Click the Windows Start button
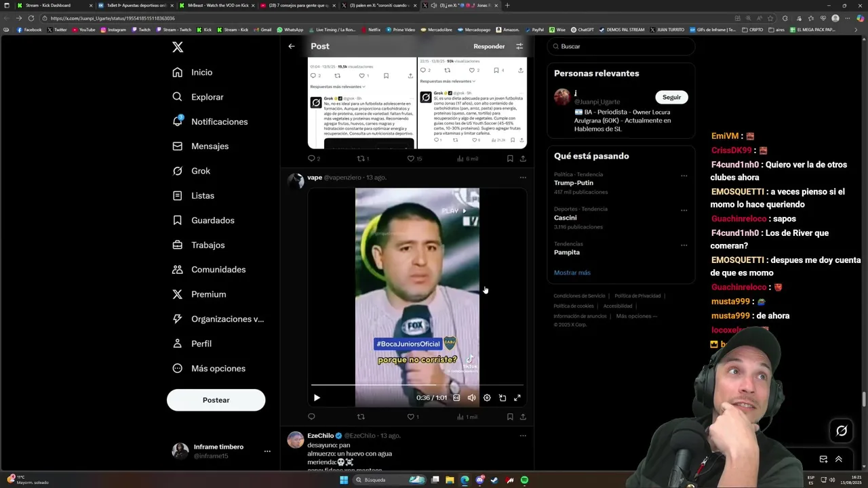 [x=344, y=480]
